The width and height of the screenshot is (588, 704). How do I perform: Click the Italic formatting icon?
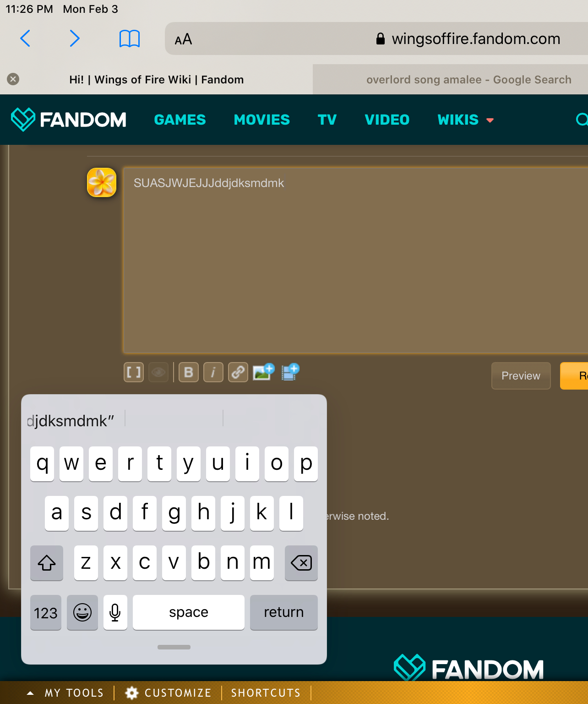[x=213, y=372]
